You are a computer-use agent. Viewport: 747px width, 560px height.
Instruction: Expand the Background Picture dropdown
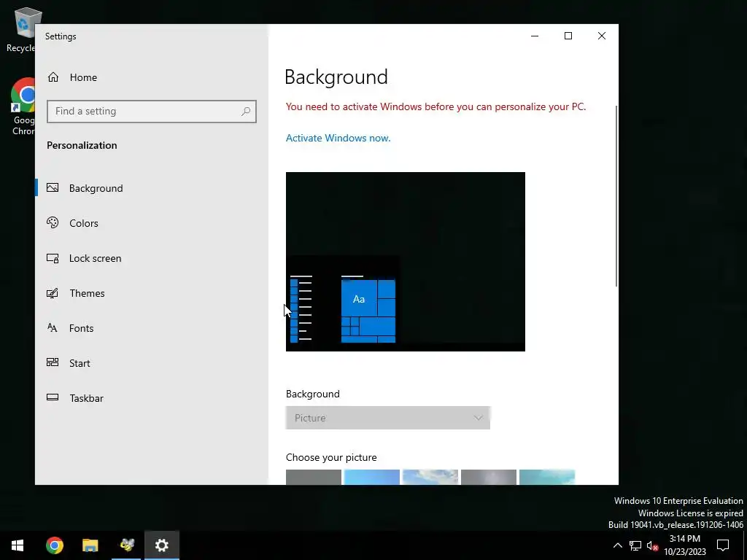coord(388,418)
